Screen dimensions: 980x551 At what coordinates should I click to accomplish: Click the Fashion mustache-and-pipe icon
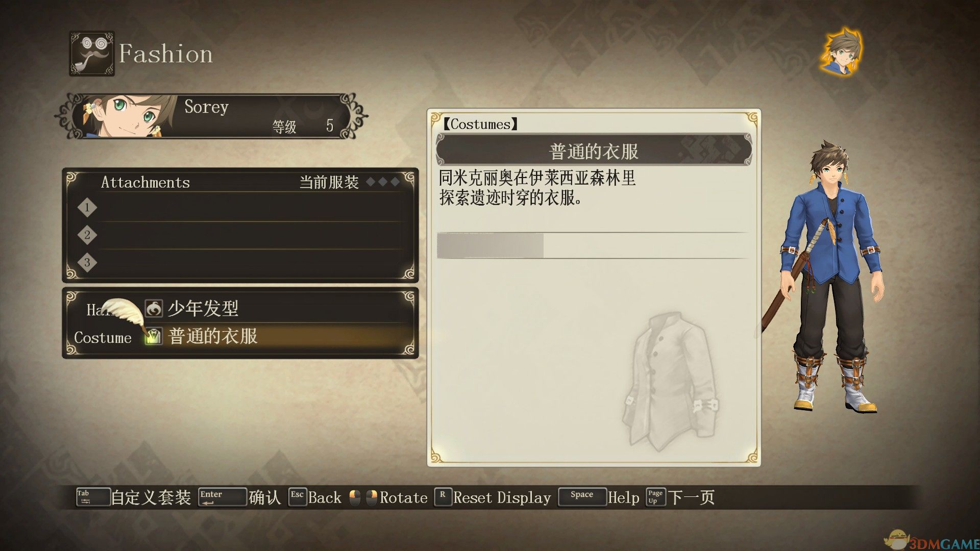pyautogui.click(x=92, y=54)
